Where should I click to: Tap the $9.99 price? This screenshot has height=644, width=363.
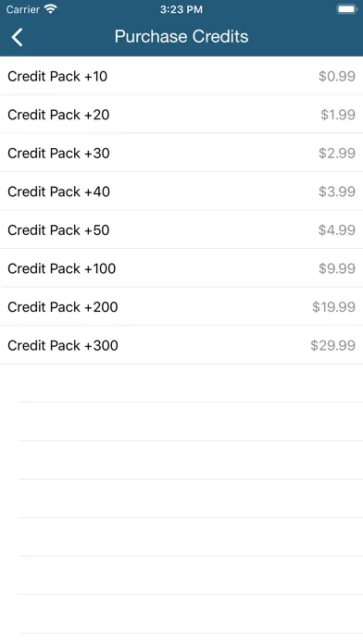point(337,268)
